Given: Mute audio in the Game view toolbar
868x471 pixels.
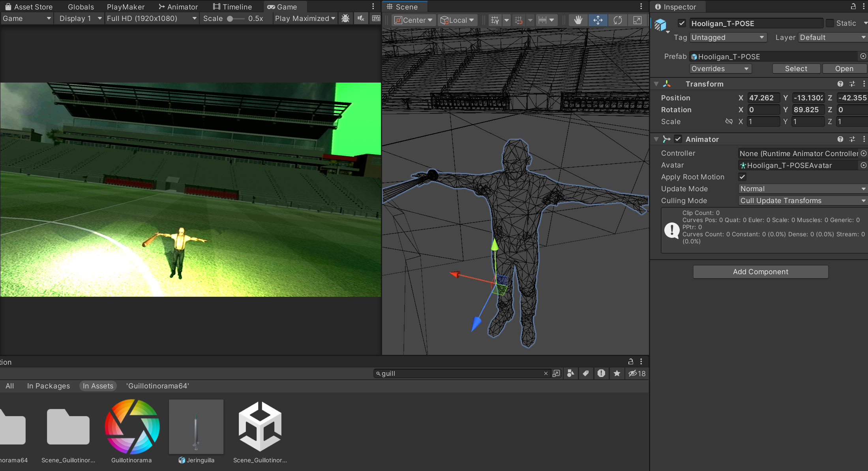Looking at the screenshot, I should click(x=361, y=19).
